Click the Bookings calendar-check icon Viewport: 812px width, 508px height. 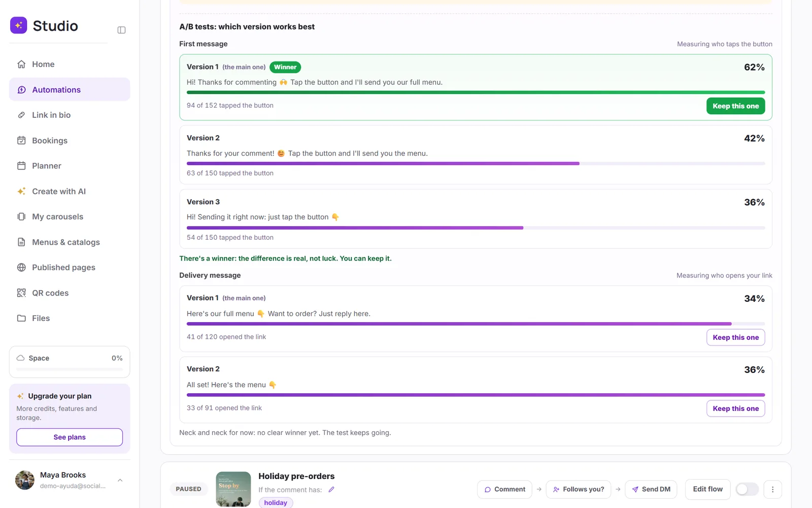pos(21,140)
